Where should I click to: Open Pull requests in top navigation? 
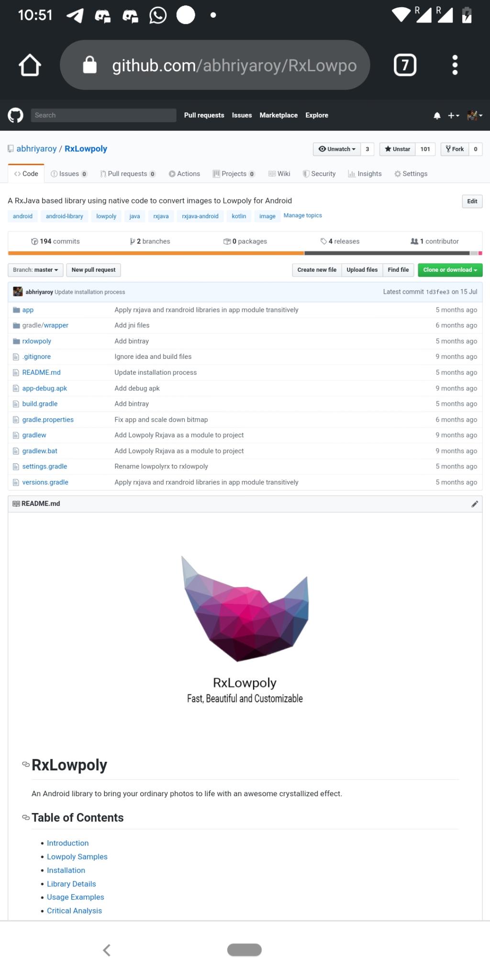point(204,115)
